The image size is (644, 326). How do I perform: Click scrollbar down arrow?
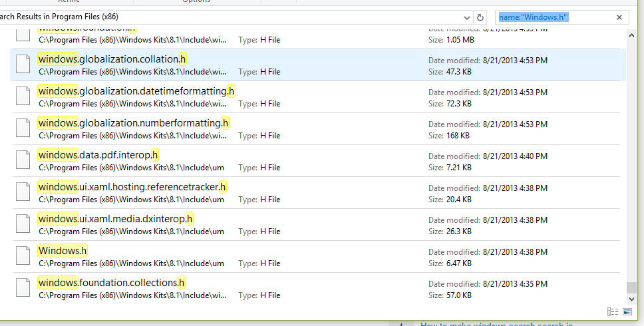click(x=631, y=300)
